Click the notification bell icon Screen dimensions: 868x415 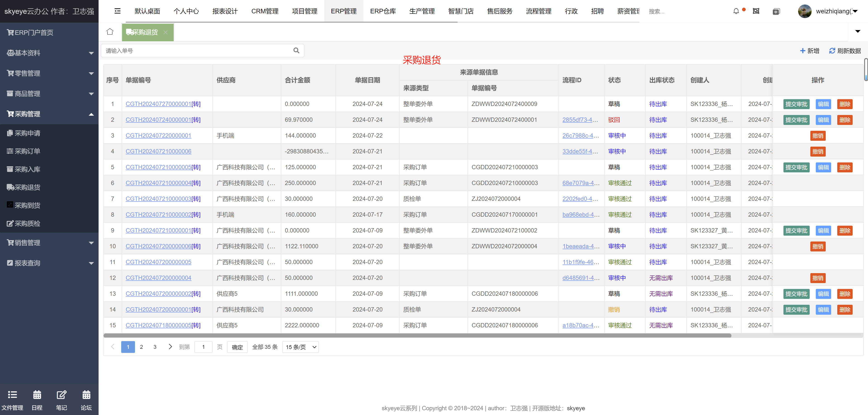click(x=736, y=11)
